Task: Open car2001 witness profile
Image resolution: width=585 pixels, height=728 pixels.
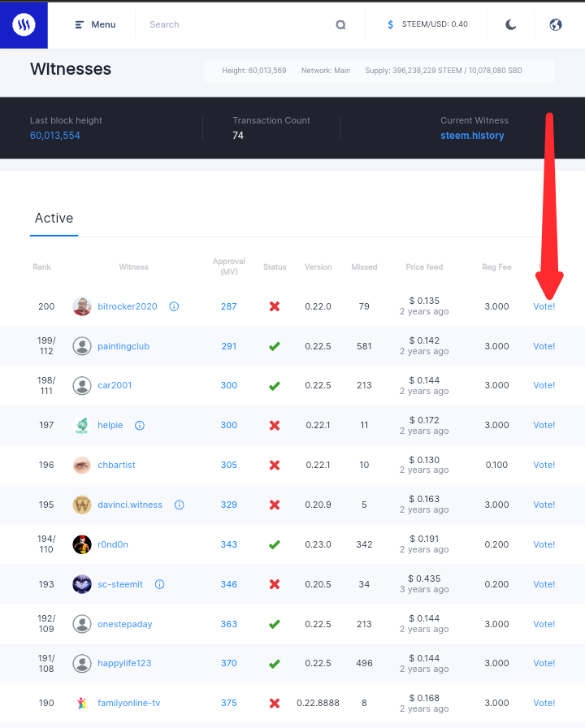Action: [115, 385]
